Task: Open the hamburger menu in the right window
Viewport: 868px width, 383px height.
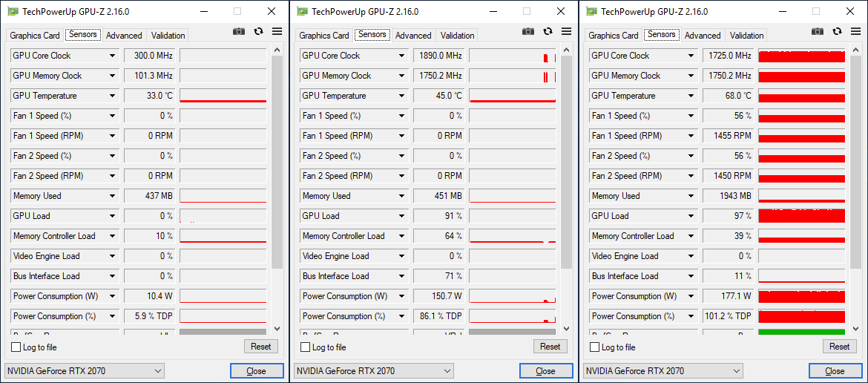Action: click(x=855, y=31)
